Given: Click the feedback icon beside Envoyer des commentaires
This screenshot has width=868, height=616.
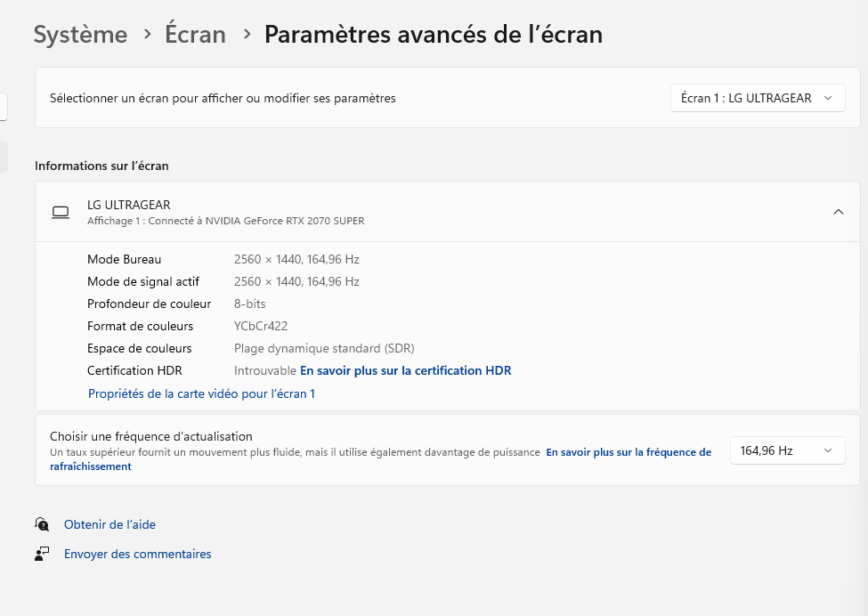Looking at the screenshot, I should point(43,554).
